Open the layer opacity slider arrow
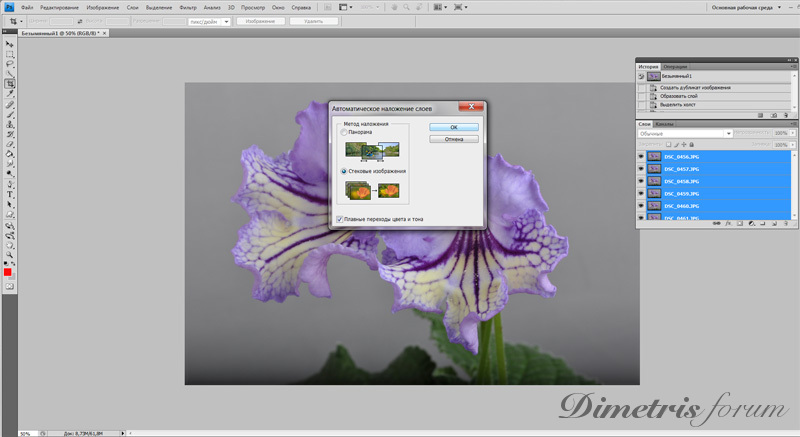The width and height of the screenshot is (800, 437). 793,133
